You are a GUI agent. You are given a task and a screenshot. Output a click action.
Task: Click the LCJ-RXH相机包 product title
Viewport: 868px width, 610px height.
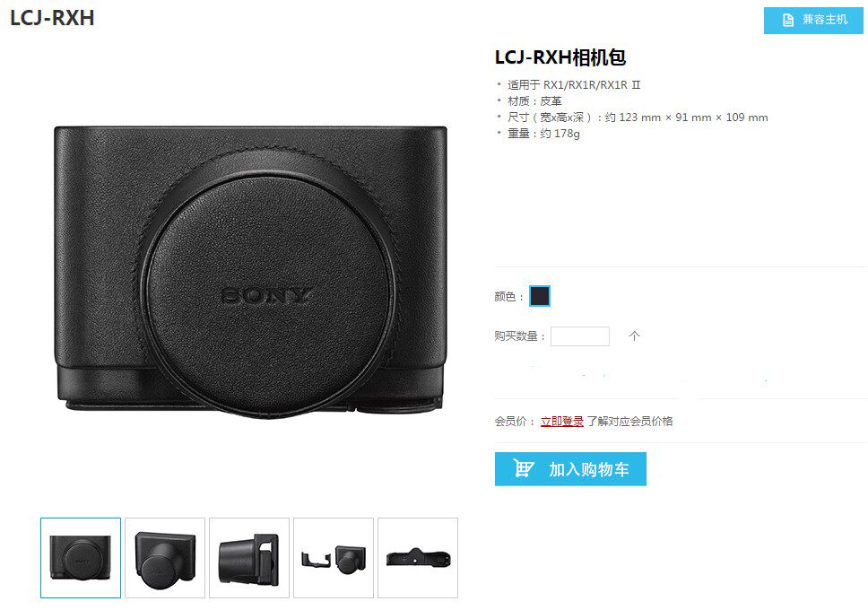click(x=560, y=57)
